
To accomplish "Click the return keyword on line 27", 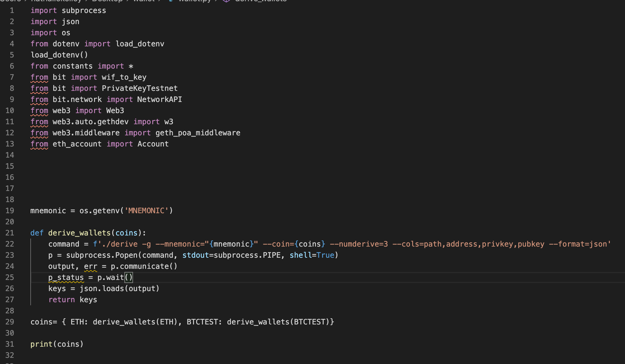I will [62, 300].
